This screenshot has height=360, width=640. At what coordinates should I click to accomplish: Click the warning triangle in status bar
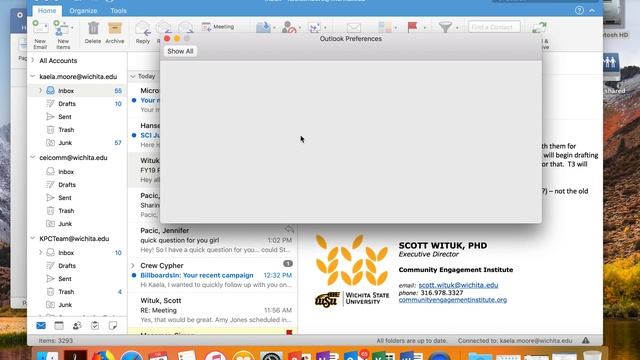point(586,340)
